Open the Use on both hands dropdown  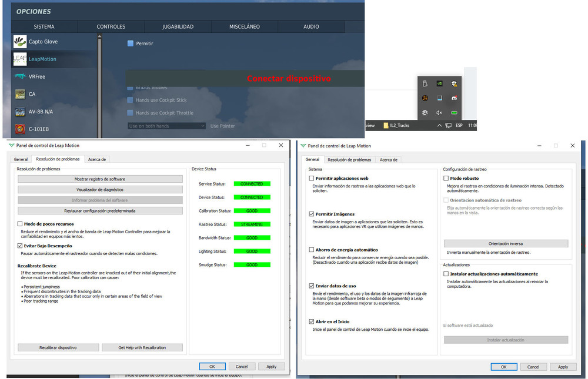pos(166,126)
